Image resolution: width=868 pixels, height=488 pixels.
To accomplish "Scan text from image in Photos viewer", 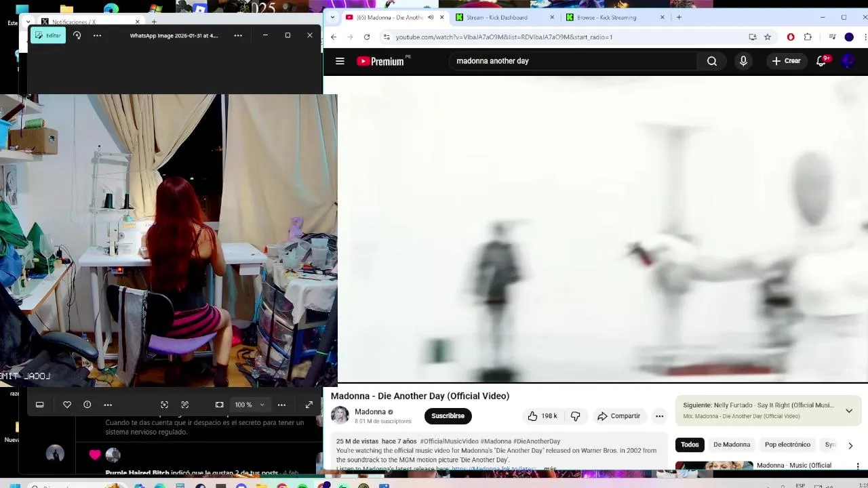I will coord(184,405).
